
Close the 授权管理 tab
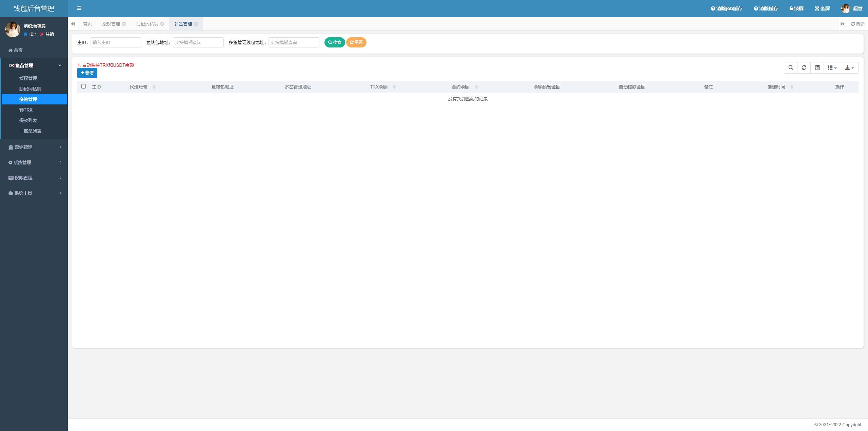click(x=124, y=24)
